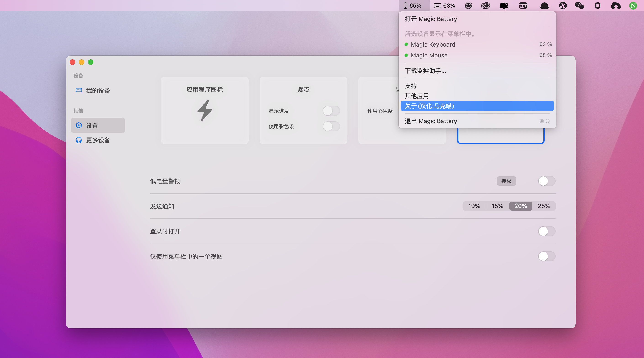The width and height of the screenshot is (644, 358).
Task: Enable the low battery alert switch
Action: click(546, 181)
